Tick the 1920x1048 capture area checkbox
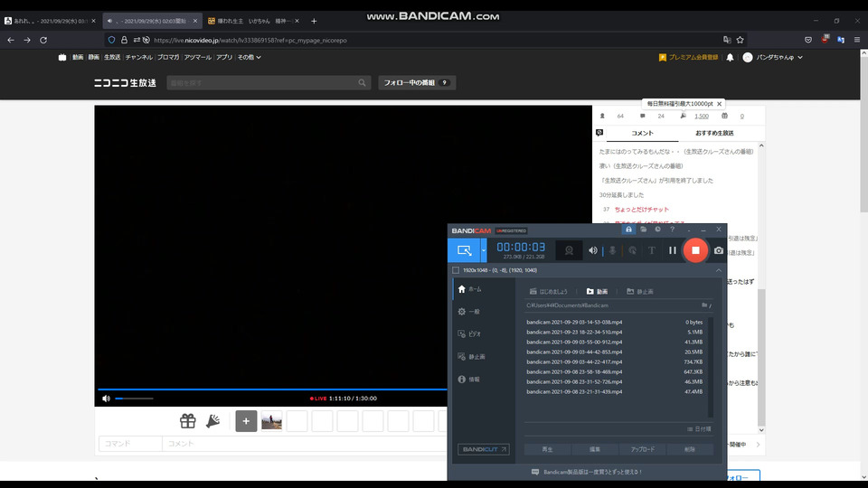 click(x=456, y=270)
